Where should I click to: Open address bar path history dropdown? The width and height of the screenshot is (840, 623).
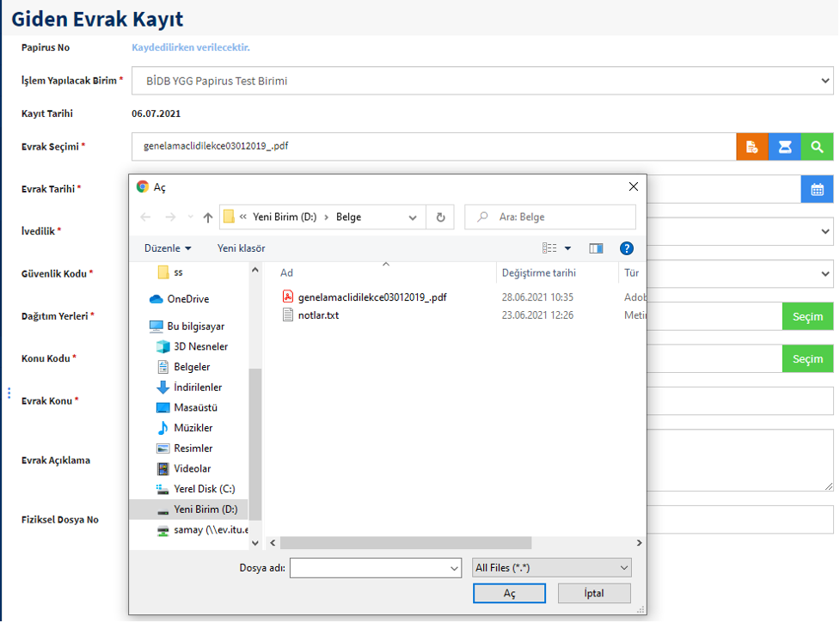tap(413, 217)
